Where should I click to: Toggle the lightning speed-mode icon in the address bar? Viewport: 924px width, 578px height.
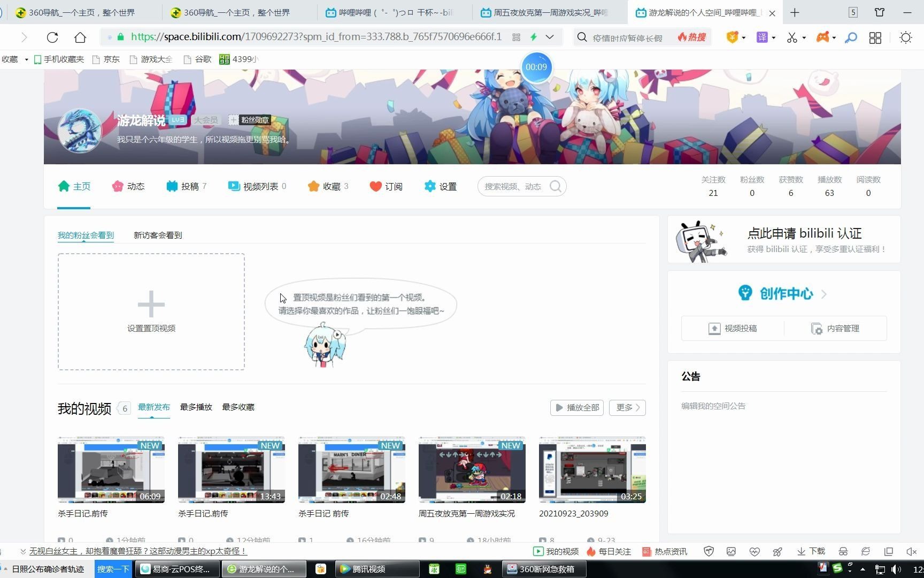(533, 37)
